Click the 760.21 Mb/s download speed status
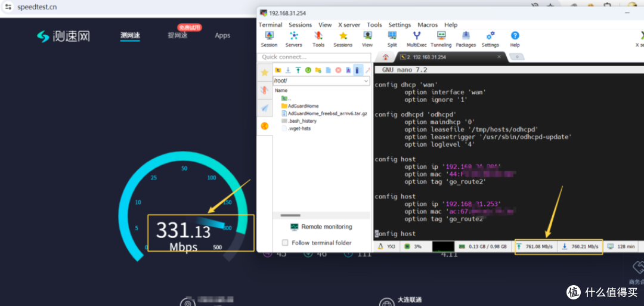Screen dimensions: 644x306 tap(581, 246)
